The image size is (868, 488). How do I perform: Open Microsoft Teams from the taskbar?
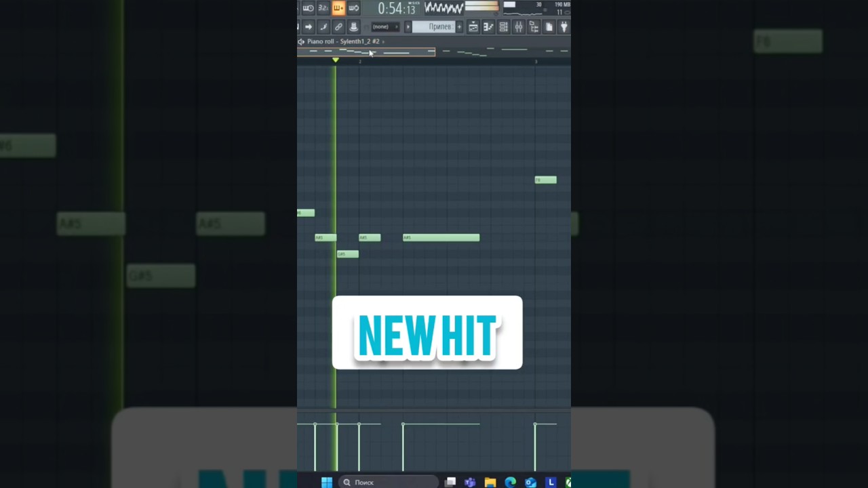pyautogui.click(x=470, y=482)
